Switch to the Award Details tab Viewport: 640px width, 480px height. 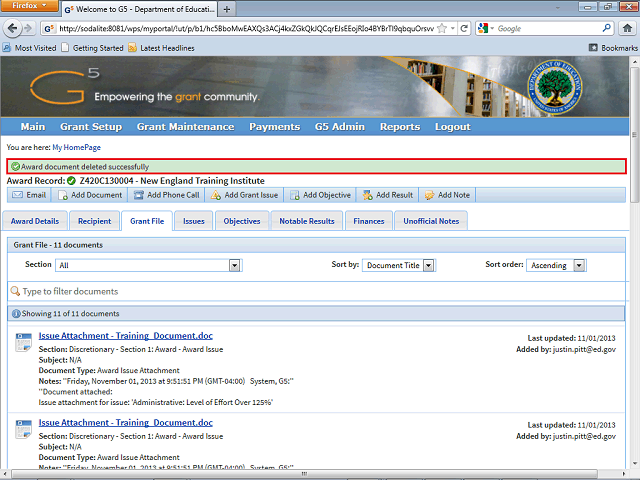[x=35, y=221]
